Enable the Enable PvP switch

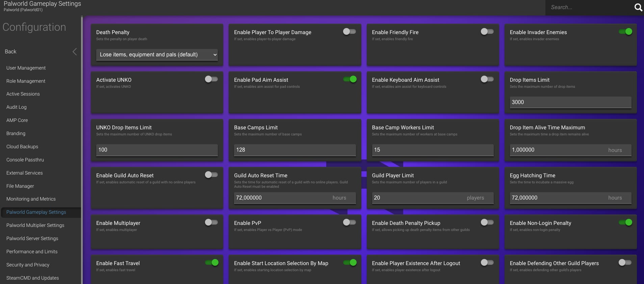click(x=349, y=223)
